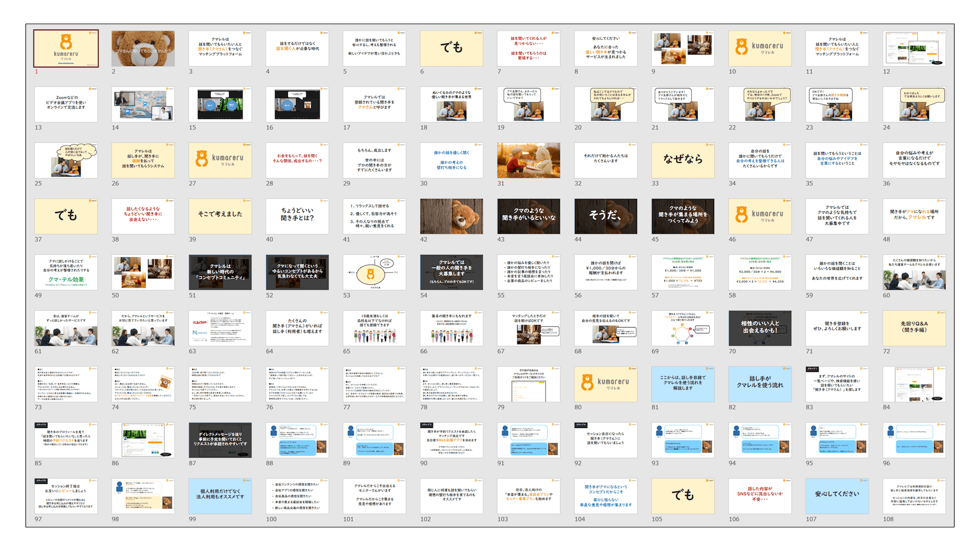Select slide 82 話し手がクマレルを使う流れ

pos(760,384)
